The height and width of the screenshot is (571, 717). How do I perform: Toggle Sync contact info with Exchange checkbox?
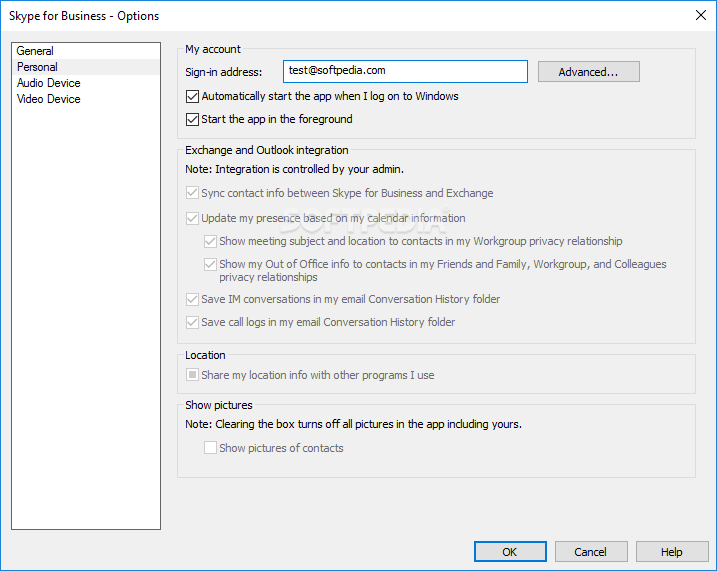(193, 193)
